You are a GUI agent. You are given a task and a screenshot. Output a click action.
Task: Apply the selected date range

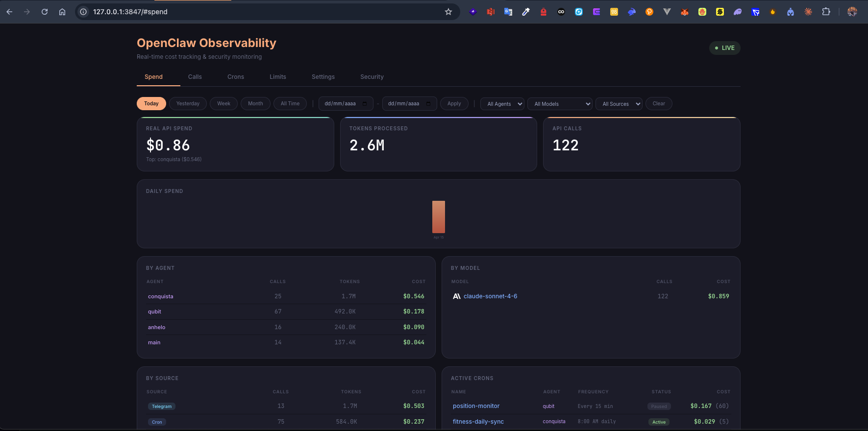454,103
